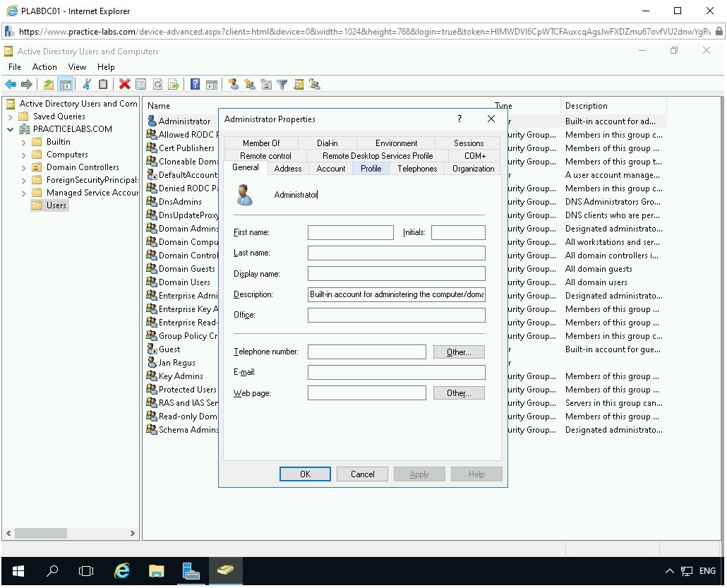
Task: Click the Paste clipboard icon
Action: point(103,85)
